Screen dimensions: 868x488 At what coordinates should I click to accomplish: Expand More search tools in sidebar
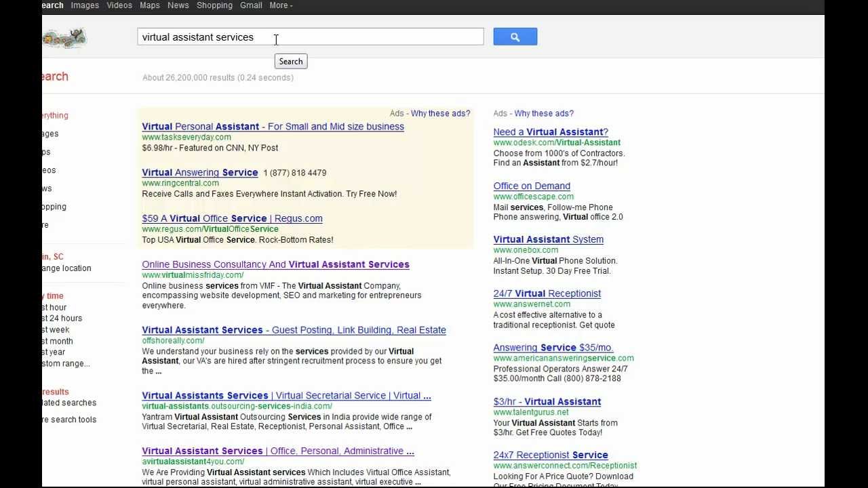coord(69,420)
